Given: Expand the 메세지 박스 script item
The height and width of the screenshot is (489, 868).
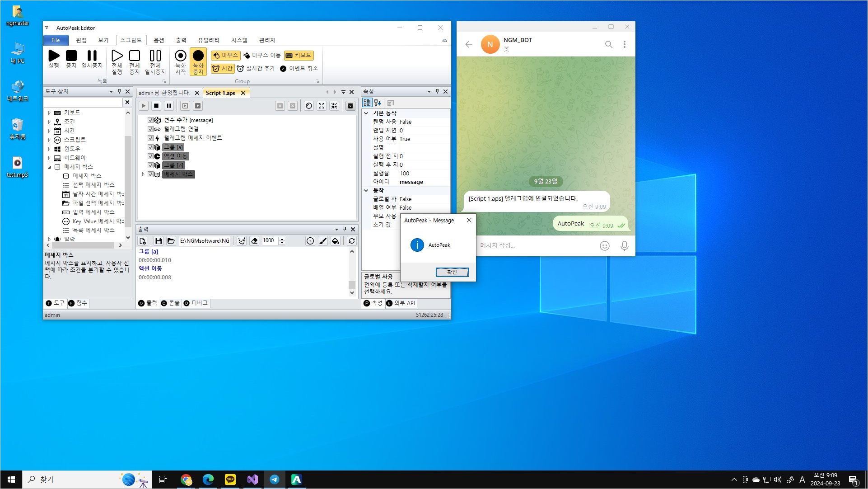Looking at the screenshot, I should click(143, 174).
